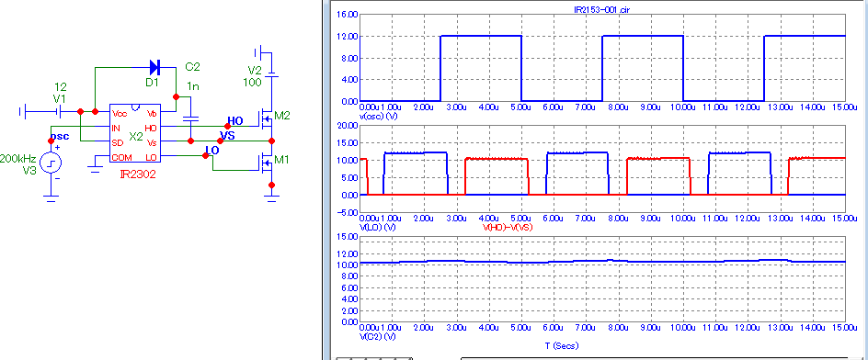Click the 1n capacitor value
This screenshot has height=360, width=868.
tap(193, 87)
